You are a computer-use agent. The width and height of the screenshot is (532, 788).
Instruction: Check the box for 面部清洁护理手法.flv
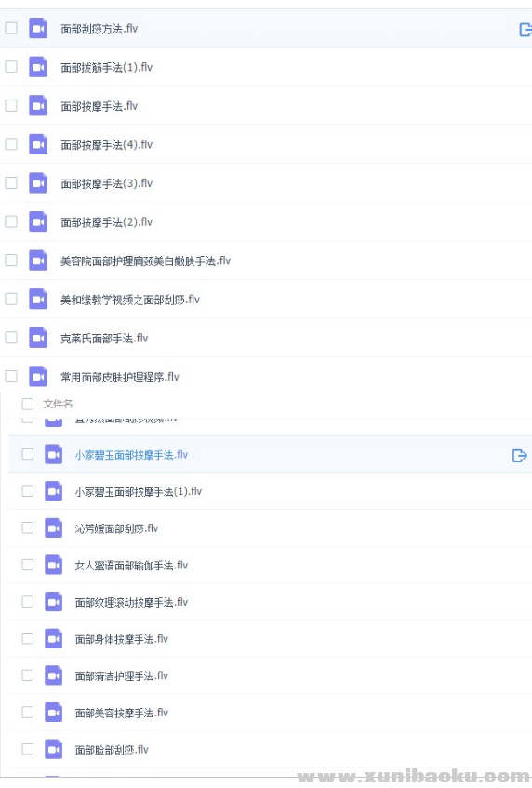click(x=28, y=675)
